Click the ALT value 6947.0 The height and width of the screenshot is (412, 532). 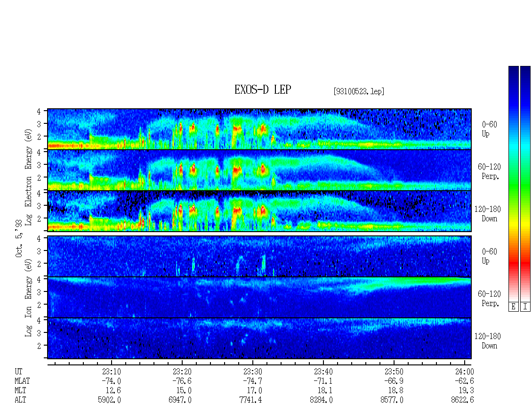[x=180, y=400]
